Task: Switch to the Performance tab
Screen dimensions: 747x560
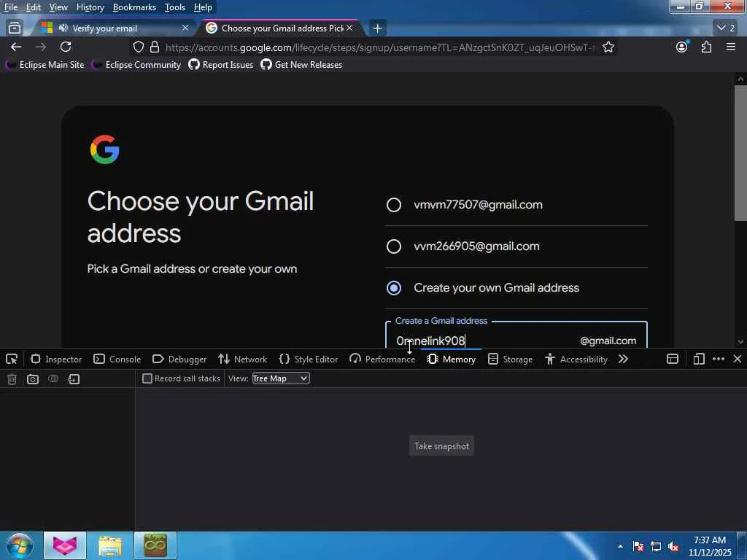Action: (x=382, y=359)
